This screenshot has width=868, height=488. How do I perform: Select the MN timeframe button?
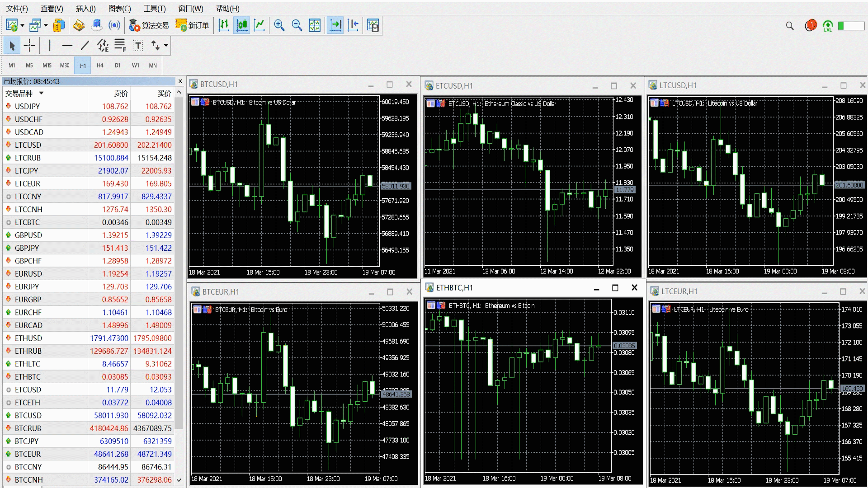pyautogui.click(x=153, y=66)
